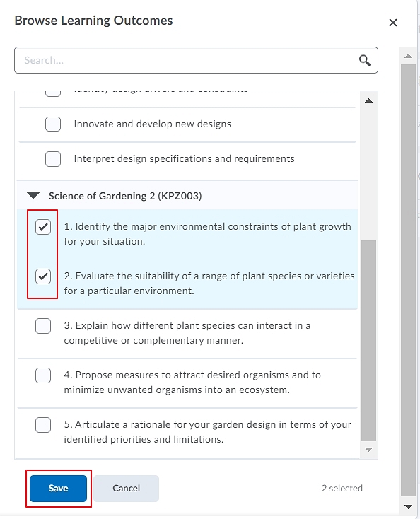The height and width of the screenshot is (519, 420).
Task: Check outcome 4 Propose measures to attract organisms
Action: point(43,375)
